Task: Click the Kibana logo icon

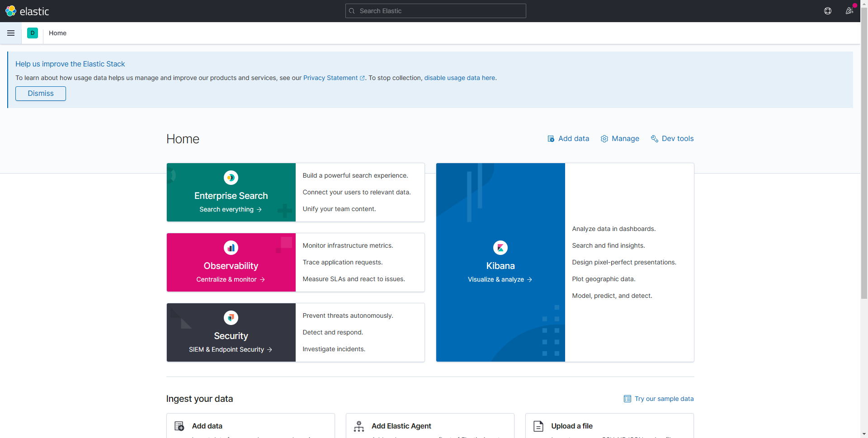Action: tap(500, 248)
